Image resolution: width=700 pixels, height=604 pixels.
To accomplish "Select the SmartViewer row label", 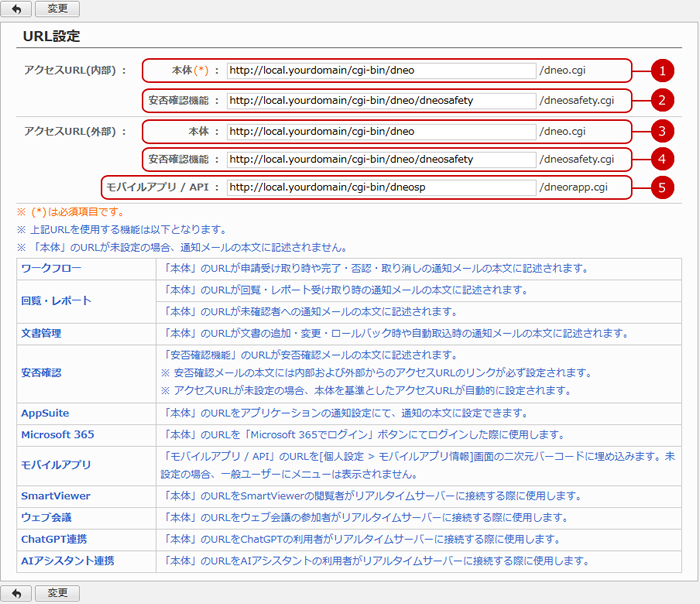I will pos(56,496).
